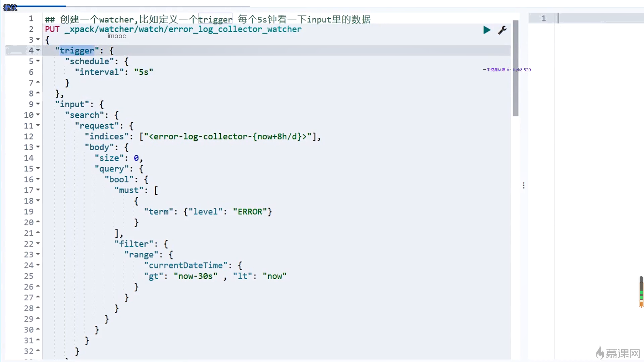Collapse the fold arrow on line 3
Viewport: 644px width, 362px height.
[x=38, y=40]
